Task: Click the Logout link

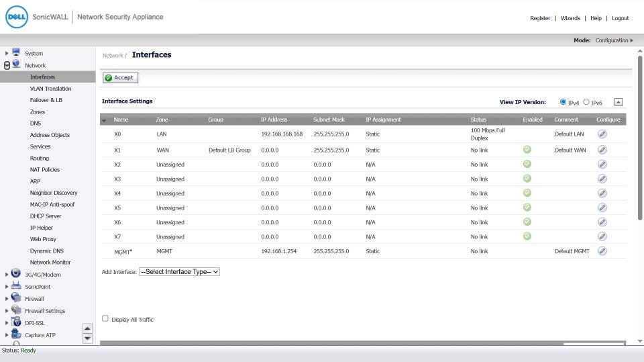Action: click(620, 18)
